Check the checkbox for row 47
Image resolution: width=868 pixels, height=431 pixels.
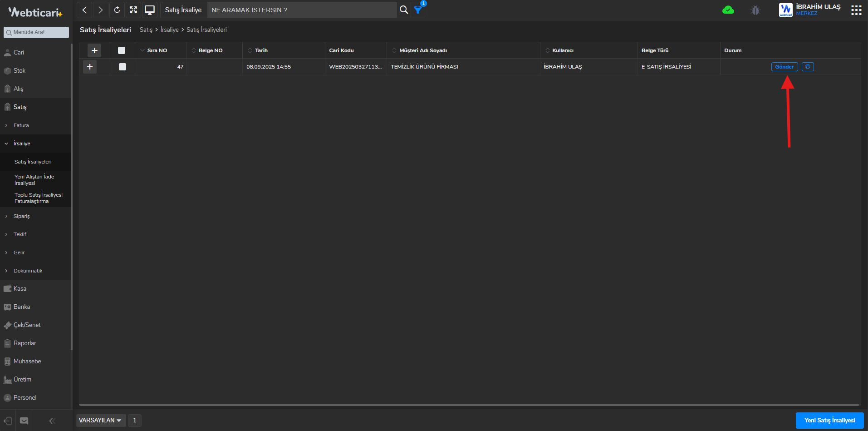[122, 67]
